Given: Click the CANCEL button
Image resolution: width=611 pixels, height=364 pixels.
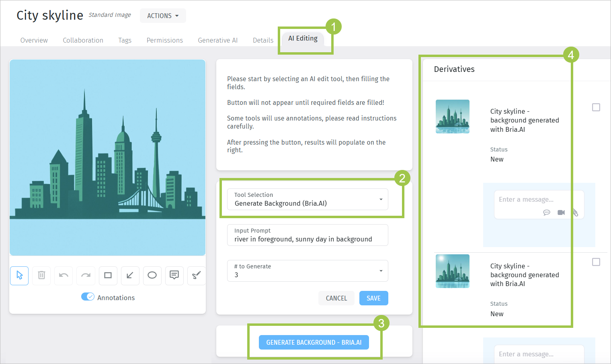Looking at the screenshot, I should coord(336,298).
